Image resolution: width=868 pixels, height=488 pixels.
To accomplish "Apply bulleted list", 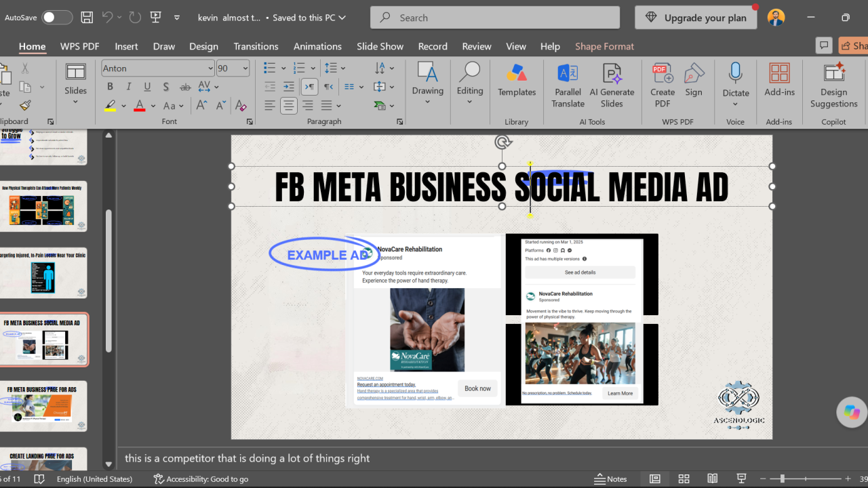I will [x=269, y=68].
